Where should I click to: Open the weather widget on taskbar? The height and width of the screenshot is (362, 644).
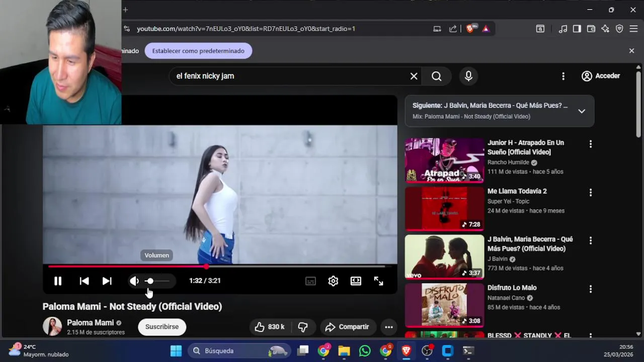39,350
